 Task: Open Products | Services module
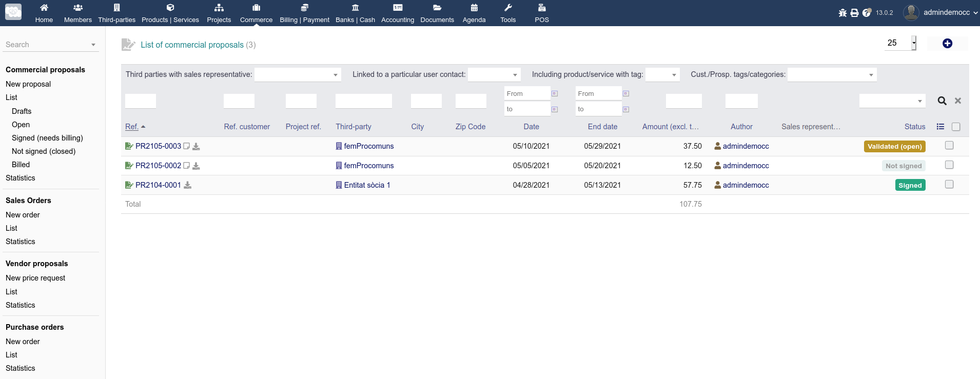click(170, 13)
